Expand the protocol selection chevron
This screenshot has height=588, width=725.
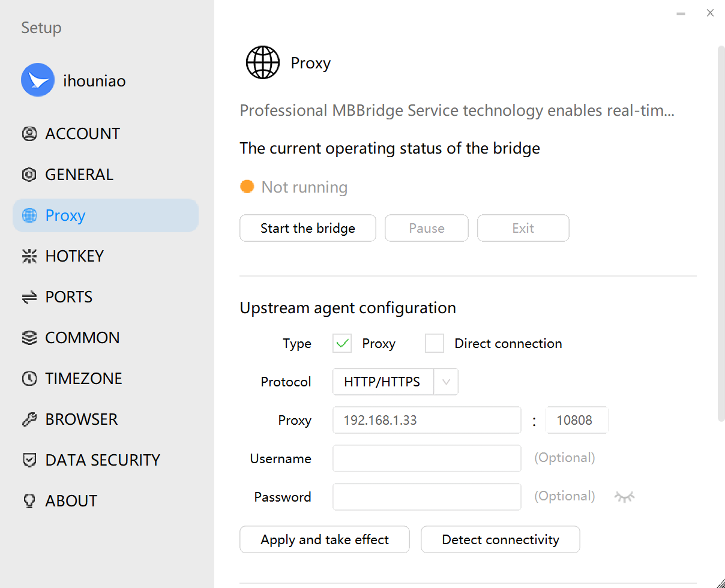446,382
